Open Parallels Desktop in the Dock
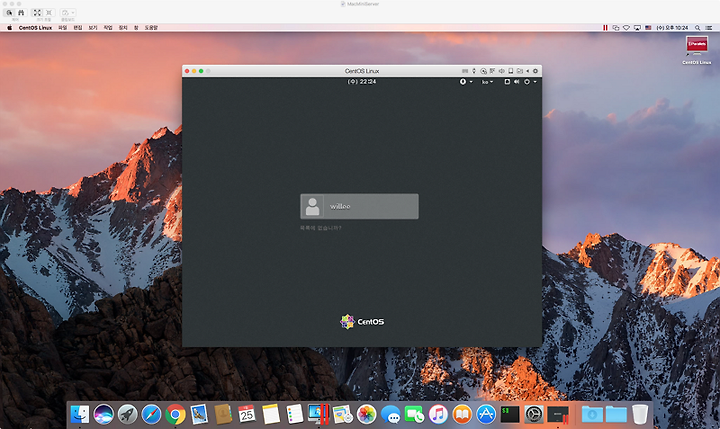720x429 pixels. coord(318,414)
